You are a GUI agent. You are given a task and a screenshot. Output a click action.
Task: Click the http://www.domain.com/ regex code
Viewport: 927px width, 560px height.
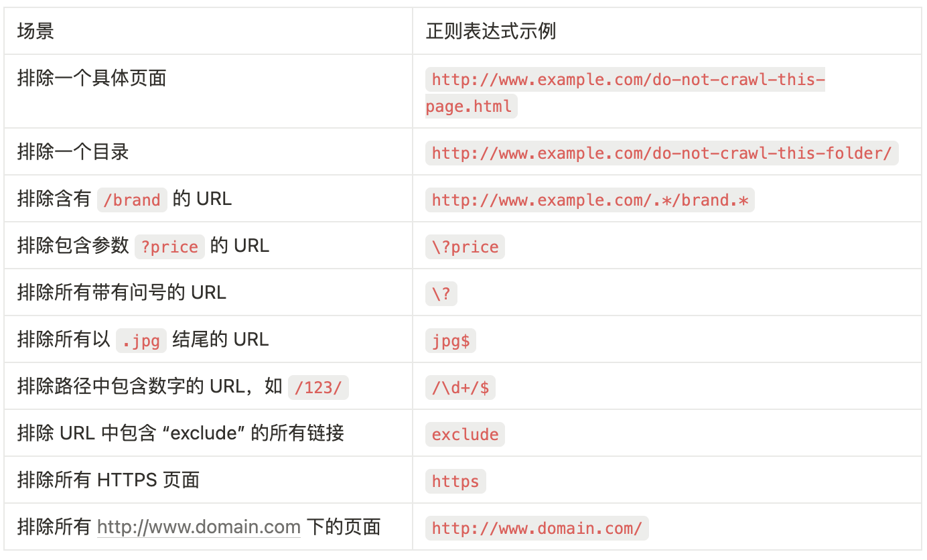[x=537, y=528]
